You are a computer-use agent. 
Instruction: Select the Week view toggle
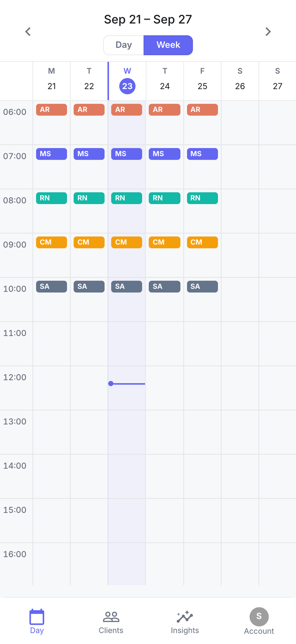(168, 45)
